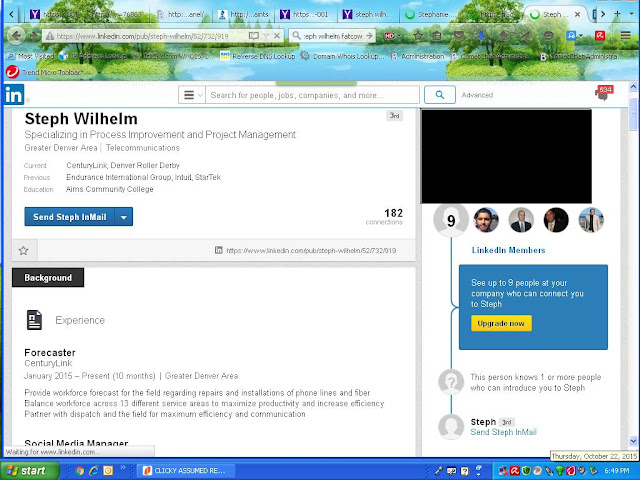Switch to the 'Stephanie' tab
The height and width of the screenshot is (480, 640).
432,14
